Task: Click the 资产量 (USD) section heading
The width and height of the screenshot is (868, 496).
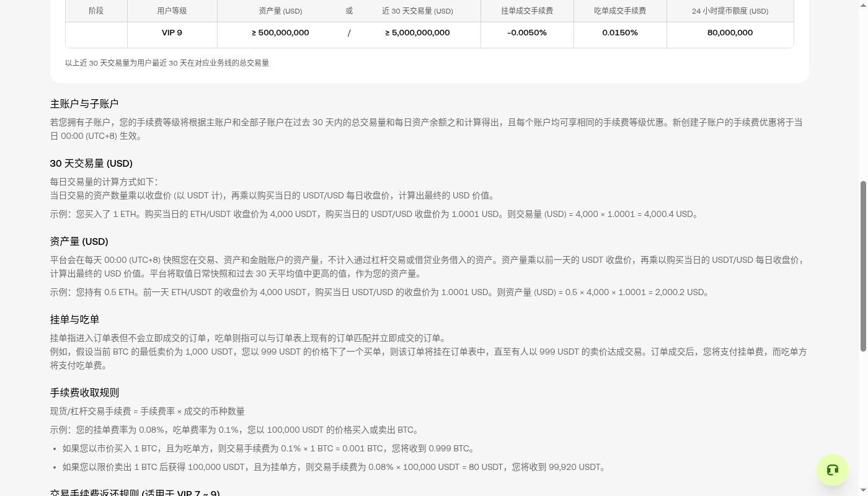Action: pyautogui.click(x=79, y=241)
